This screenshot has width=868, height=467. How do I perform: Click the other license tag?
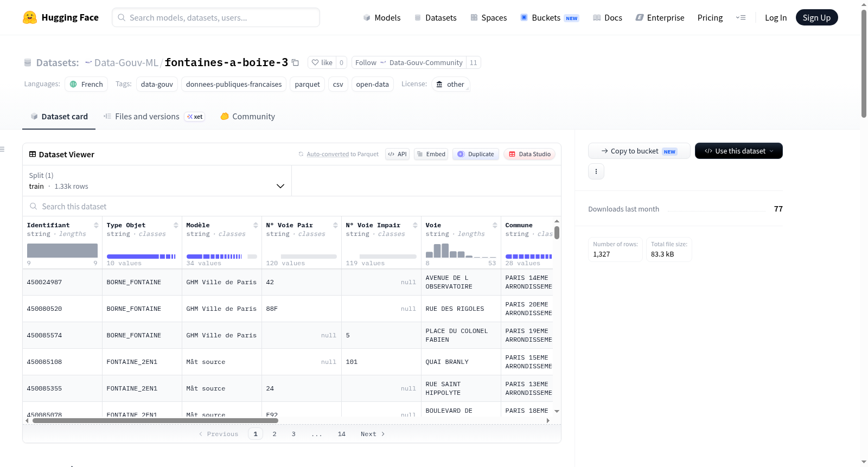450,84
